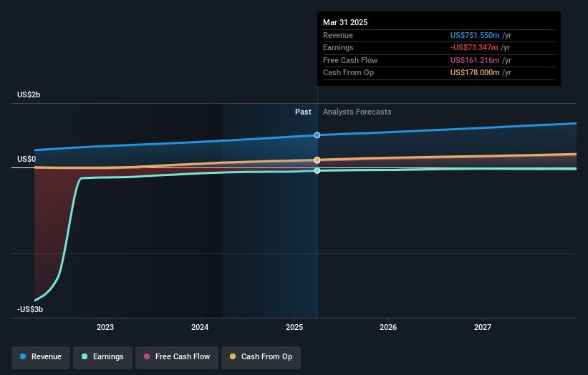Toggle the Free Cash Flow legend button
The width and height of the screenshot is (588, 375).
coord(177,357)
